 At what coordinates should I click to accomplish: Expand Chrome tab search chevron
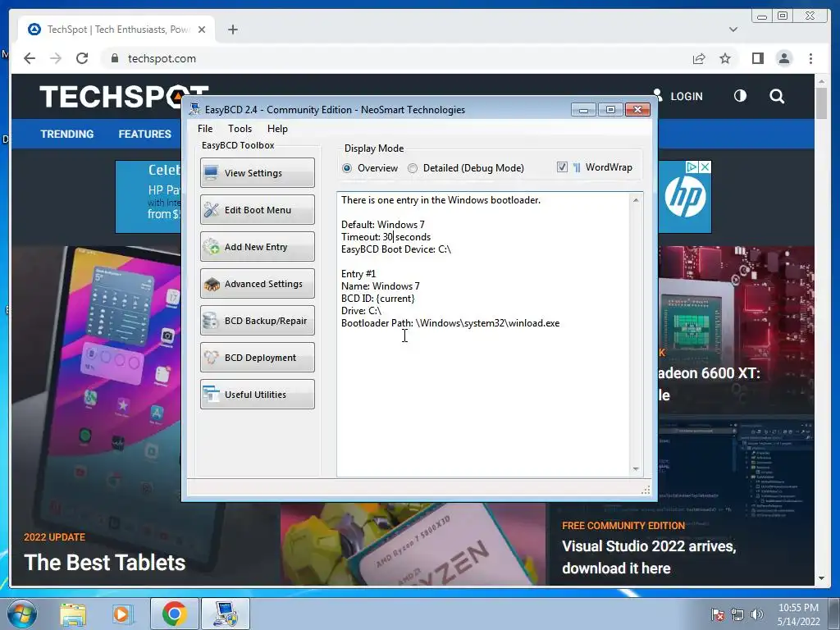(x=733, y=30)
